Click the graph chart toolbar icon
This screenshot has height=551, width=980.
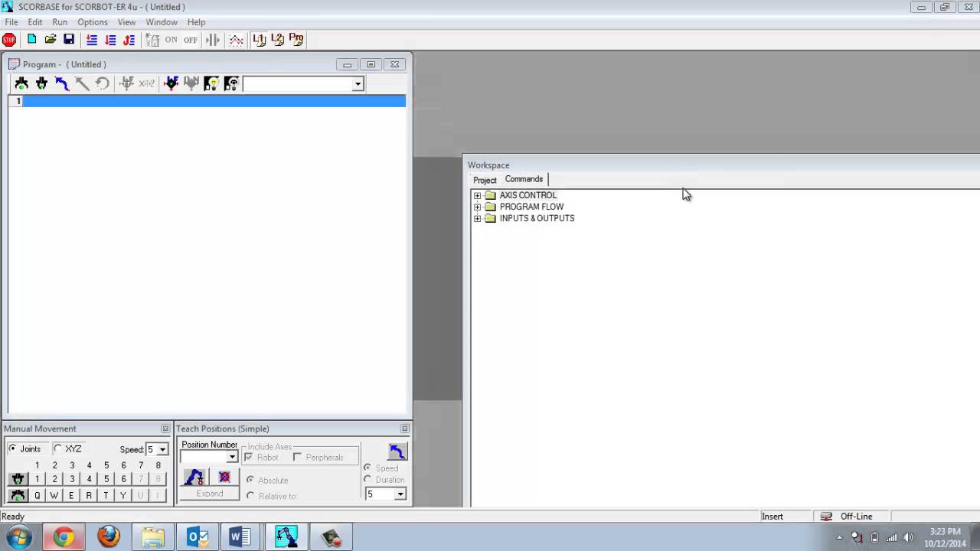coord(236,40)
